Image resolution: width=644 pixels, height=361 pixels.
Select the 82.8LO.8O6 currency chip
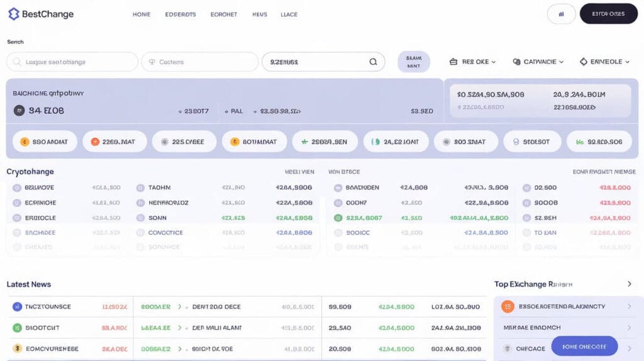[x=599, y=142]
